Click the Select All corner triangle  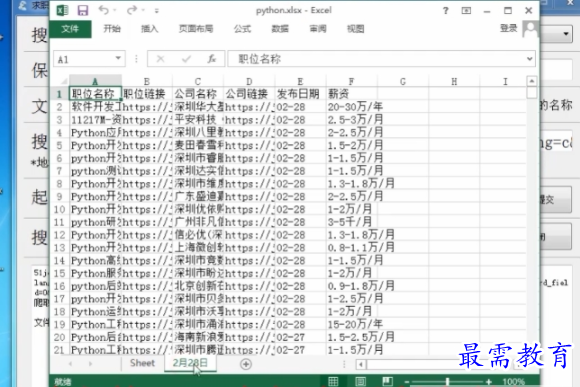coord(64,81)
